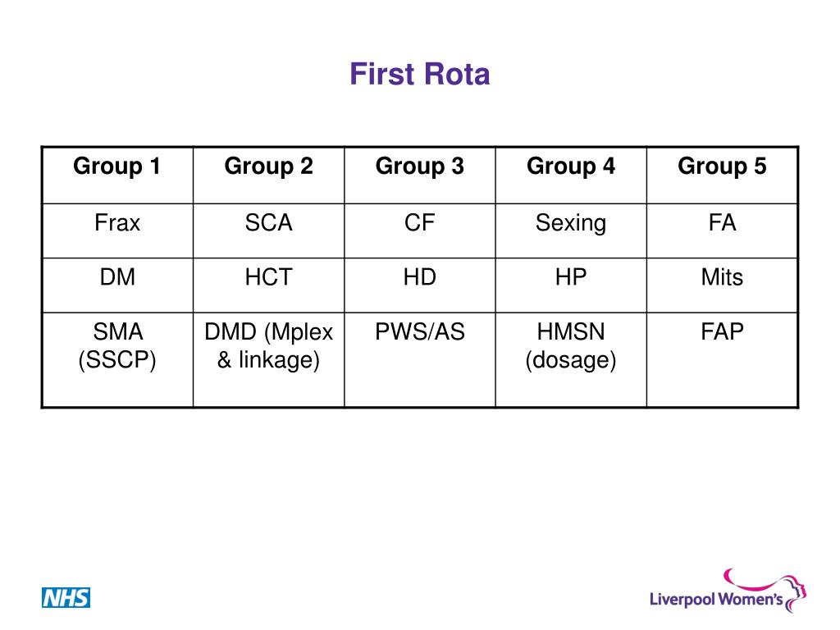Select the DMD (Mplex & linkage) cell

click(x=268, y=360)
